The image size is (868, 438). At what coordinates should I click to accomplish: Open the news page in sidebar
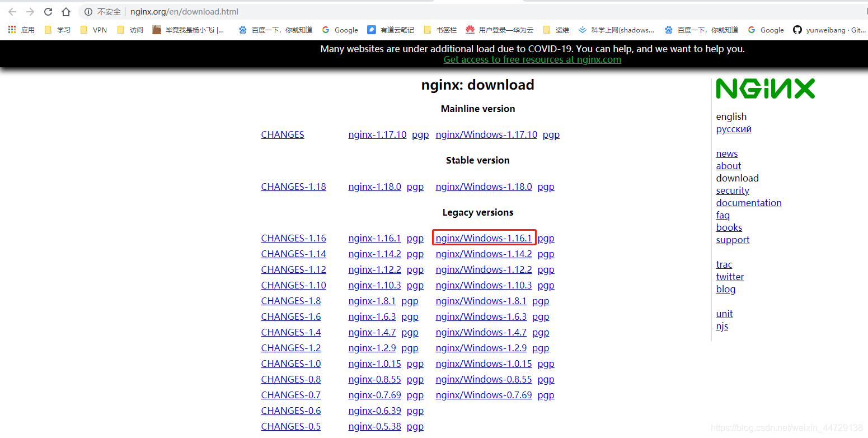pyautogui.click(x=726, y=153)
